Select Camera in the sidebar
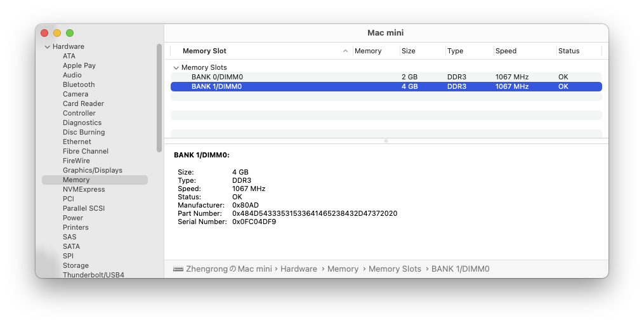The image size is (644, 325). (x=76, y=94)
